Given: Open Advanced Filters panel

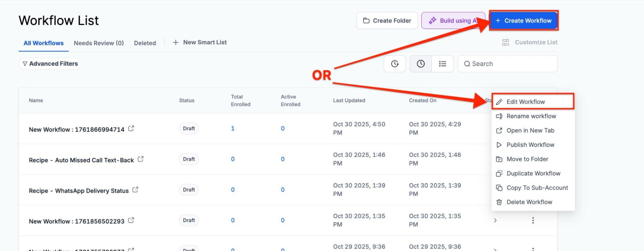Looking at the screenshot, I should (x=50, y=64).
